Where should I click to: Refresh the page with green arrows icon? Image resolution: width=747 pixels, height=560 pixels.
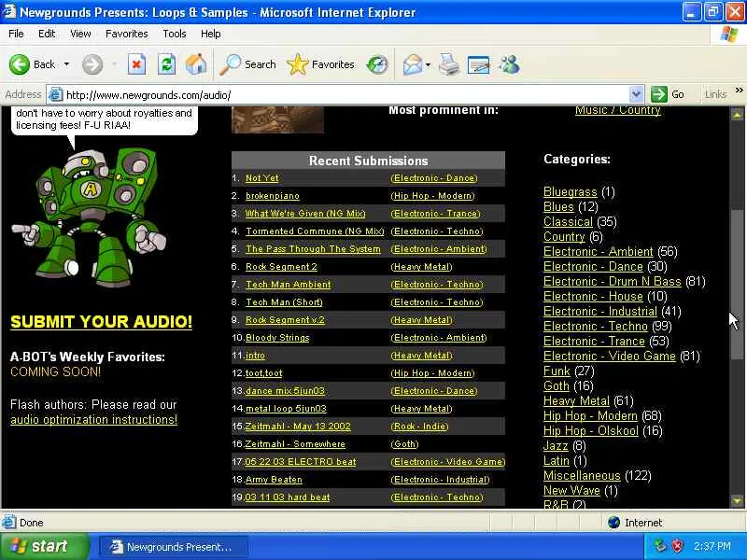point(167,64)
